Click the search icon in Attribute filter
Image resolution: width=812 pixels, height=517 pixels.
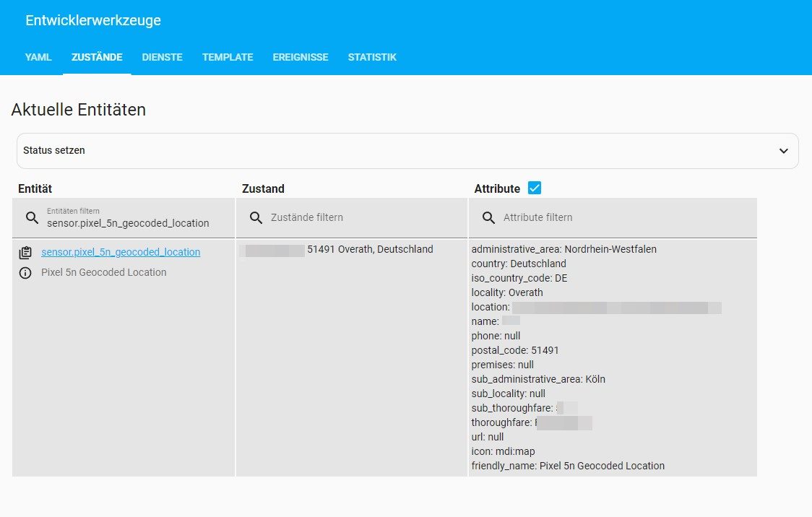point(488,217)
